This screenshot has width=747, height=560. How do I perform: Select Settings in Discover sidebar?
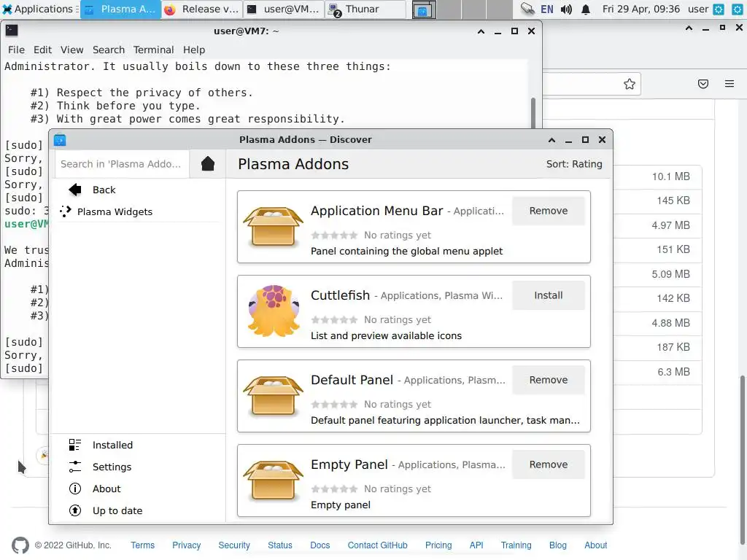pyautogui.click(x=112, y=467)
